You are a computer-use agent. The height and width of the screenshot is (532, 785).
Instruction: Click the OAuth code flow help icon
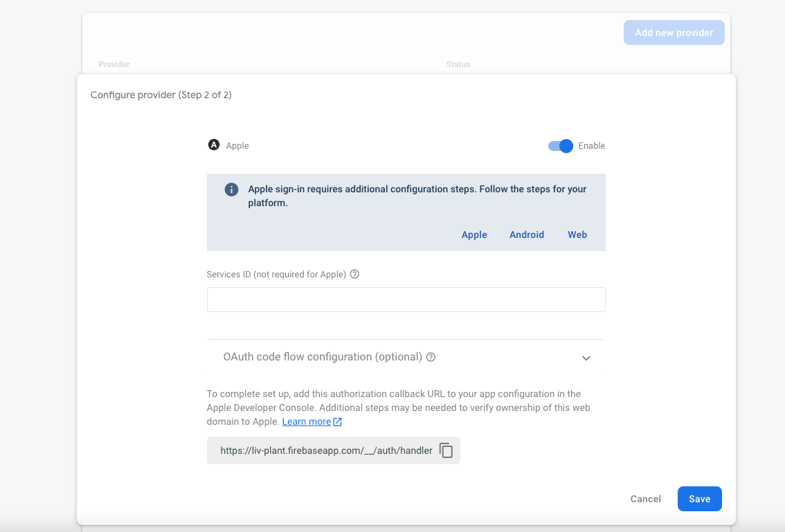(x=431, y=357)
